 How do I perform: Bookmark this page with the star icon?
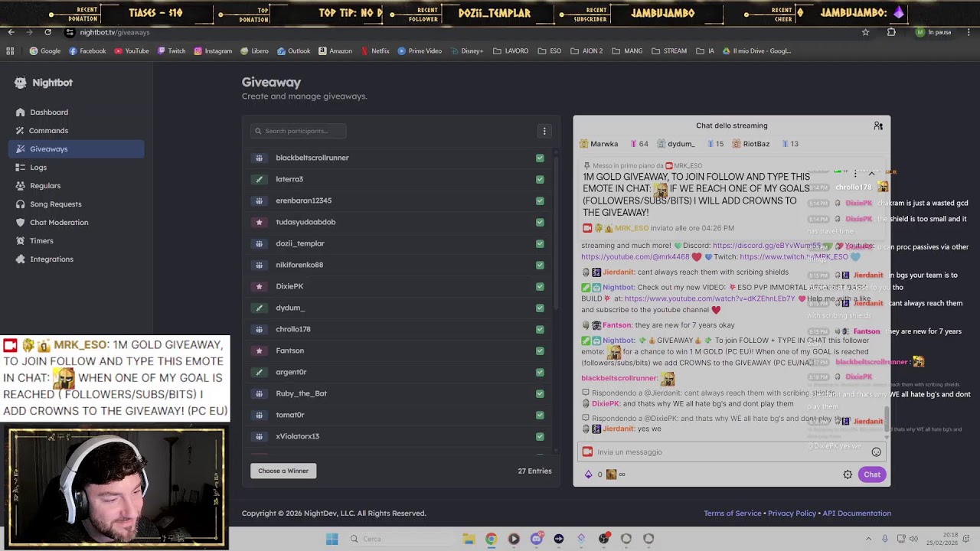[x=866, y=32]
